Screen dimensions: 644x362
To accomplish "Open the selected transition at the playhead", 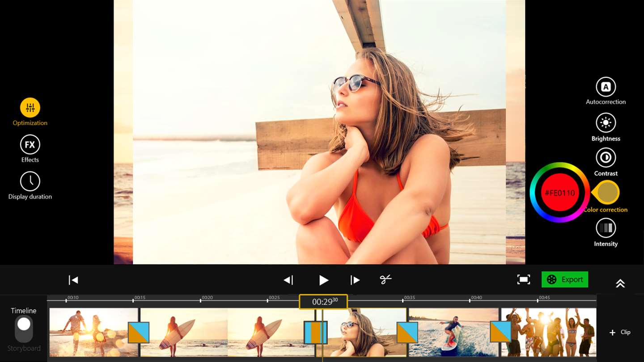I will 316,333.
